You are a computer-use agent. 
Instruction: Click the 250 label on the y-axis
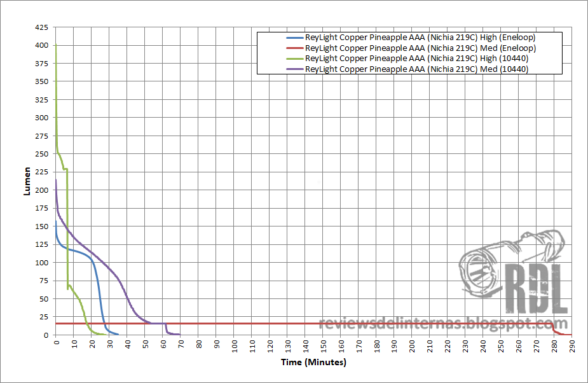tap(41, 154)
